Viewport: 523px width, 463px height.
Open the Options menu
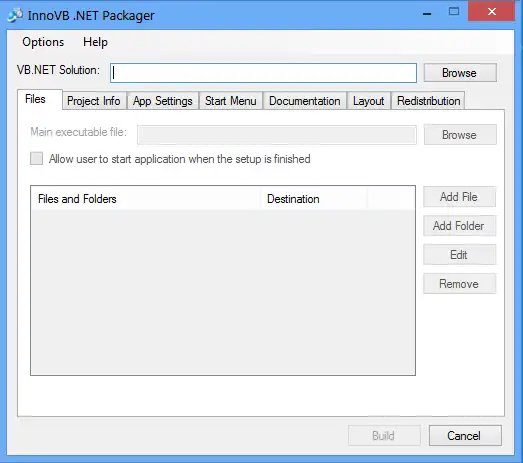point(43,42)
